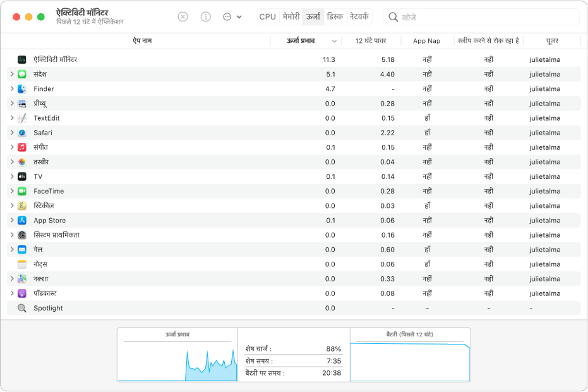Select the Spotlight magnifier icon row
The image size is (588, 392).
[22, 309]
